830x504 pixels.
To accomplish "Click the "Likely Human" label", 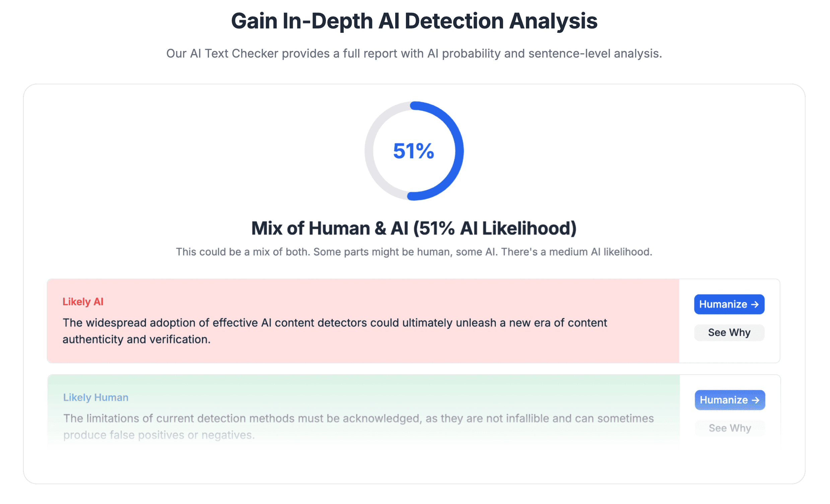I will (96, 398).
